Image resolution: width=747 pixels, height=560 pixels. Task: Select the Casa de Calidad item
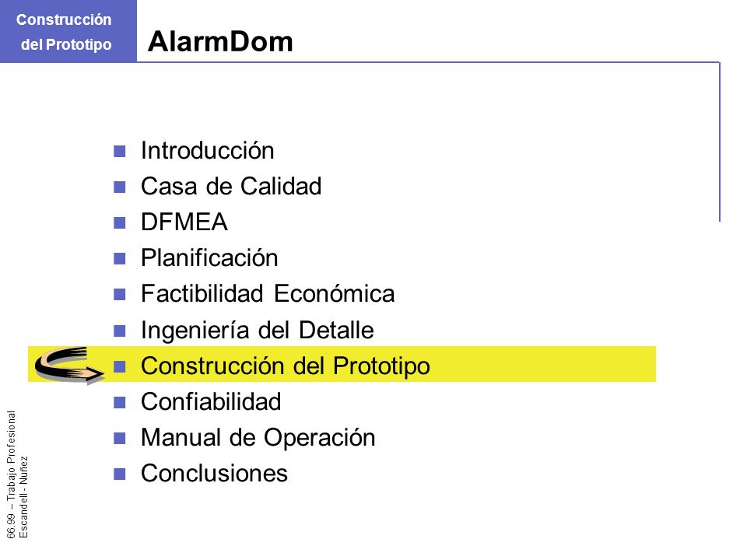point(231,186)
